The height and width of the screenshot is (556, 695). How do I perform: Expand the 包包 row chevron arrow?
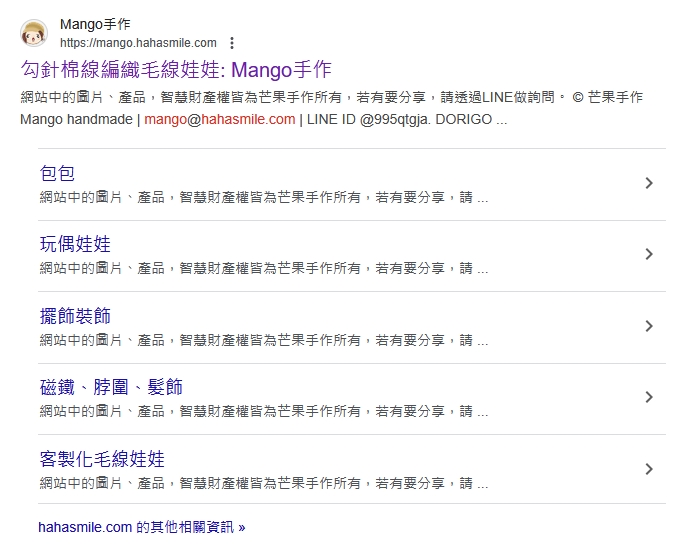pos(649,183)
